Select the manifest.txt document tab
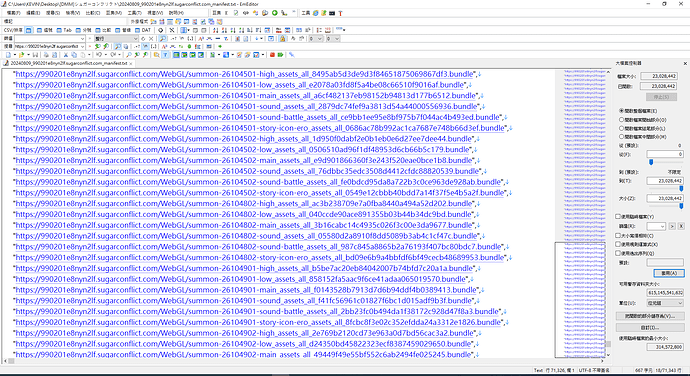The image size is (690, 376). click(68, 63)
